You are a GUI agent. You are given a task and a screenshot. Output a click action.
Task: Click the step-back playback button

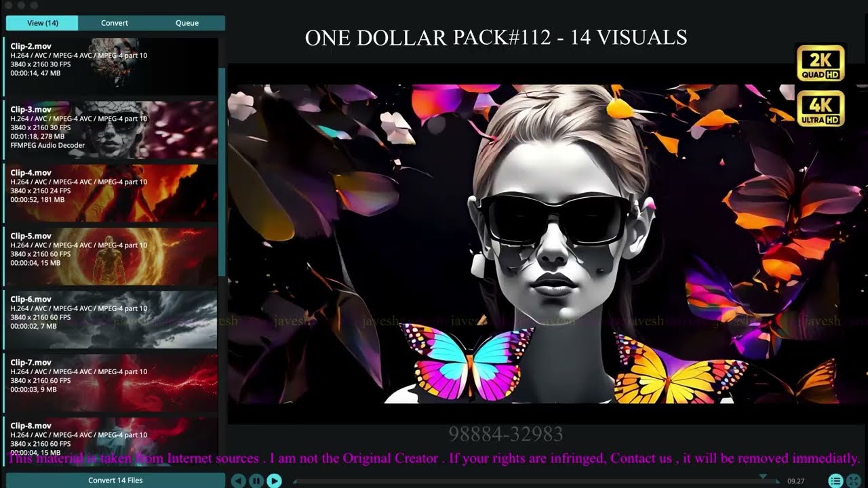(239, 481)
